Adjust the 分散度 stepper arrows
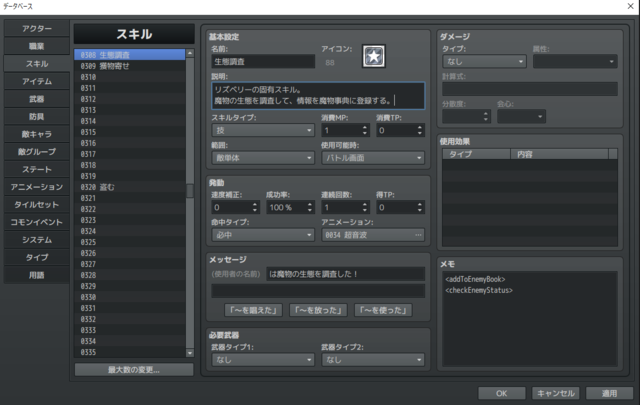This screenshot has height=405, width=640. coord(486,117)
